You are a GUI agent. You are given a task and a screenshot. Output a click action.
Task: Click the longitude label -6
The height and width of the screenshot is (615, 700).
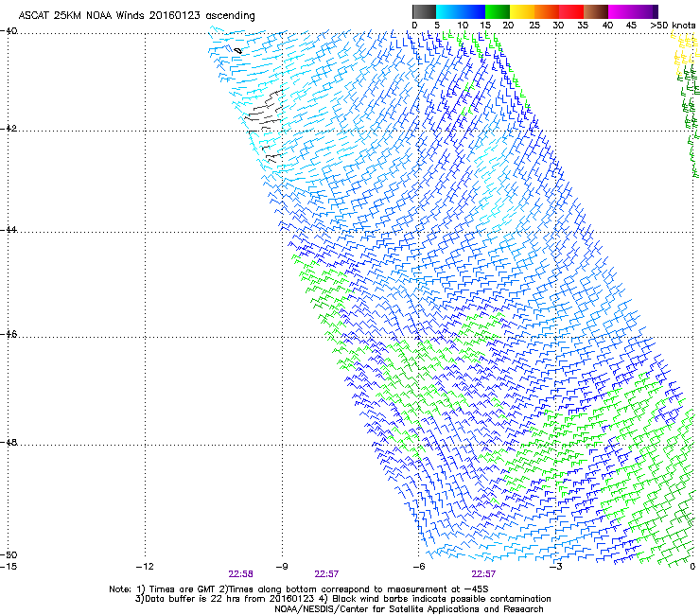[x=419, y=567]
